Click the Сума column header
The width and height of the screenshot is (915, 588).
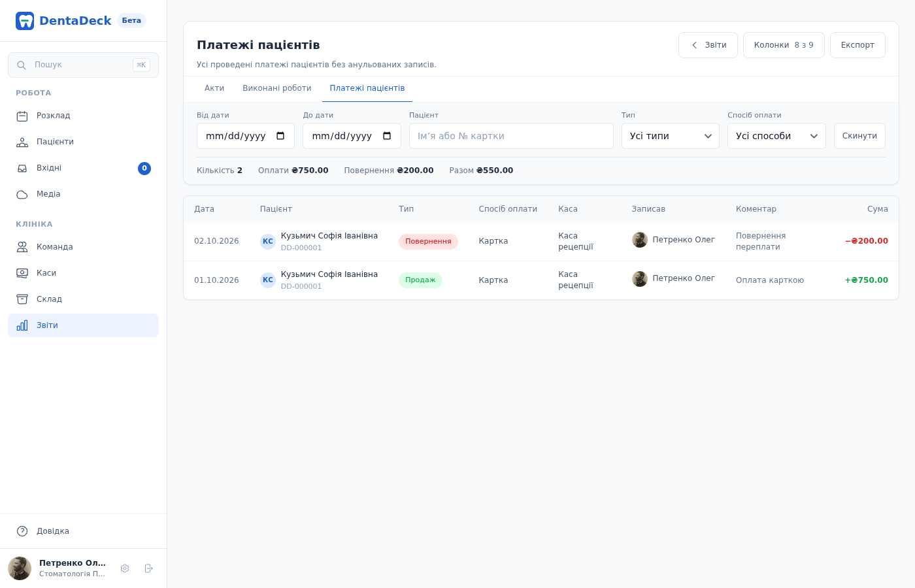[877, 209]
